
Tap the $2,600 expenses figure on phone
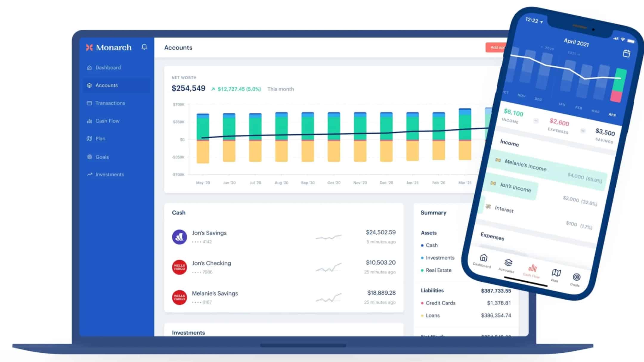[559, 122]
